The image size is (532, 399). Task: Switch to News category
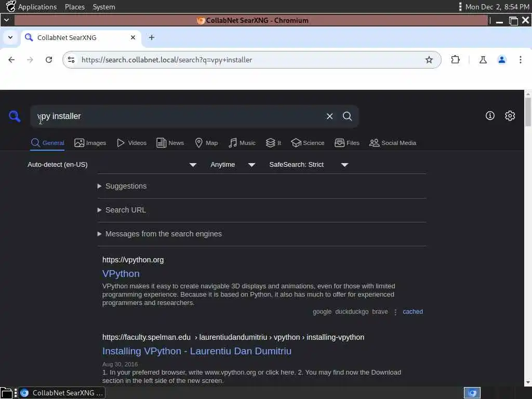pyautogui.click(x=170, y=143)
